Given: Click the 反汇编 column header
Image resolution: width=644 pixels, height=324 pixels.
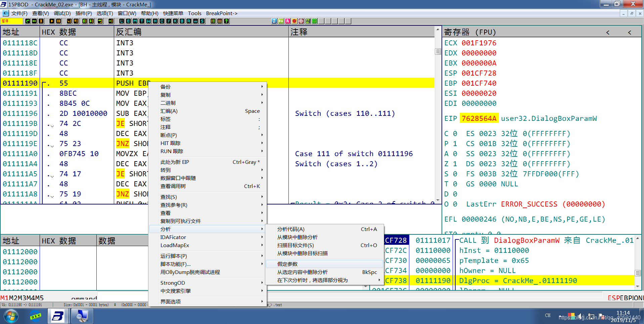Looking at the screenshot, I should pos(201,32).
